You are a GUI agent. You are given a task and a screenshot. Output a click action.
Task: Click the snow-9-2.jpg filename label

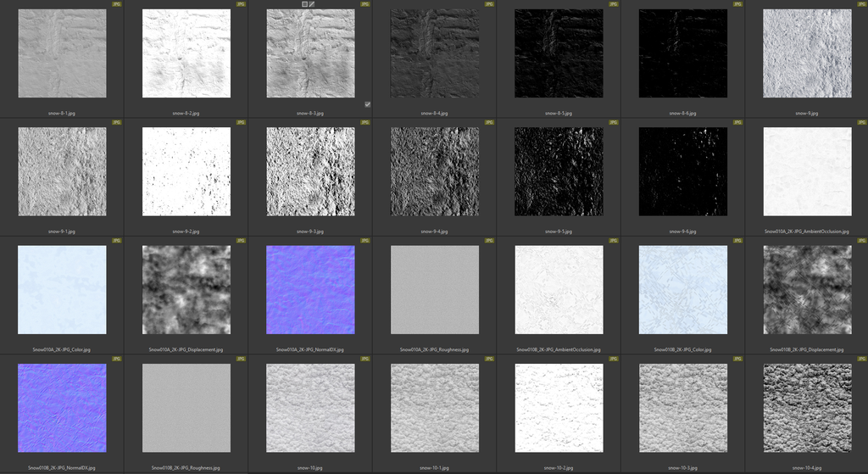[186, 231]
